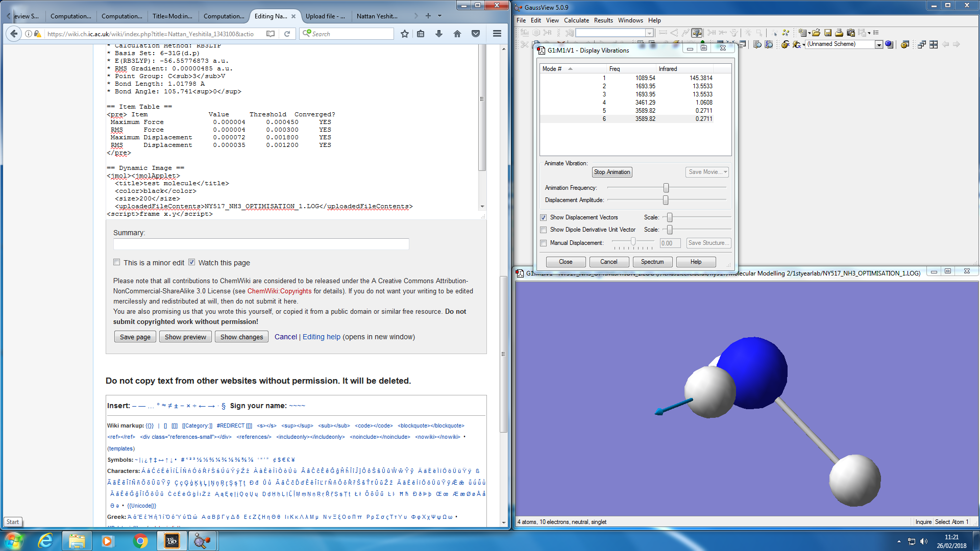Click the tile windows icon in GaussView

[934, 44]
